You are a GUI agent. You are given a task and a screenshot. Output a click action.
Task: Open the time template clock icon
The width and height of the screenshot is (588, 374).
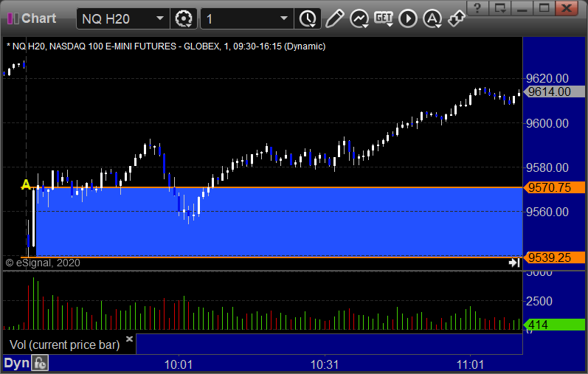[308, 18]
